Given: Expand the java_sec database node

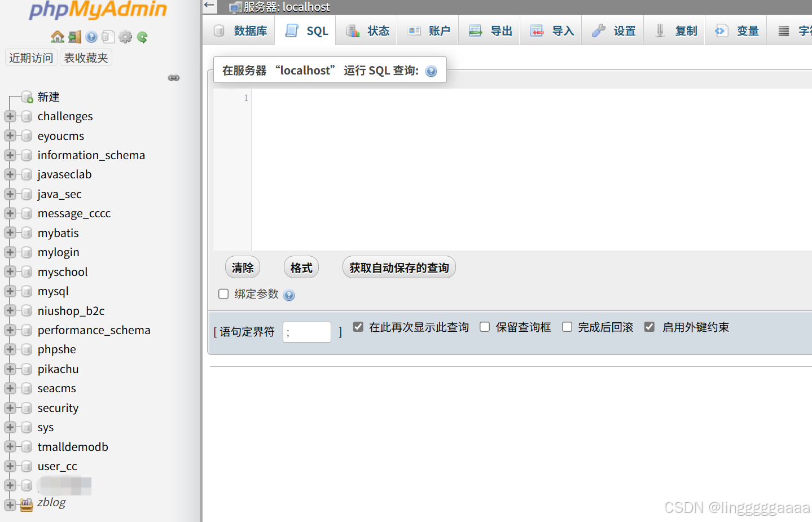Looking at the screenshot, I should click(x=10, y=194).
